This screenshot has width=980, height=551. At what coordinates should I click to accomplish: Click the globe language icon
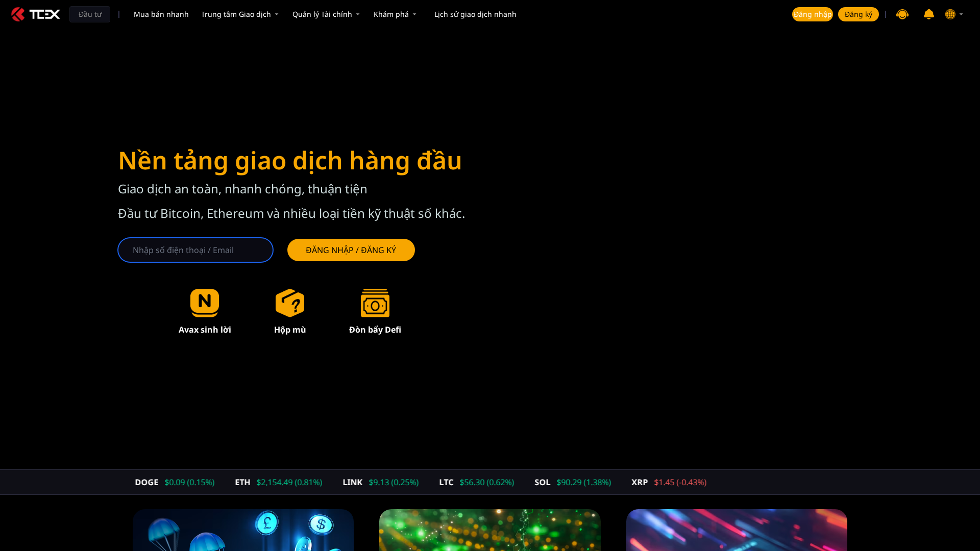pyautogui.click(x=951, y=14)
